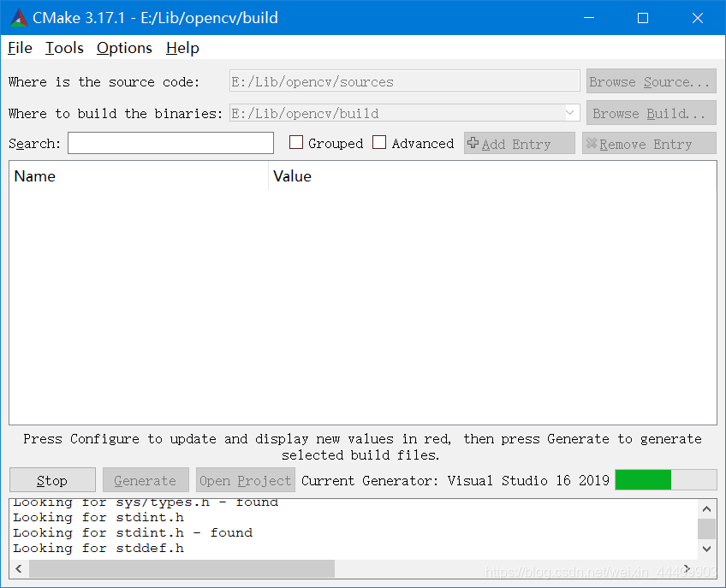This screenshot has width=726, height=588.
Task: Expand the build binaries path dropdown
Action: 571,113
